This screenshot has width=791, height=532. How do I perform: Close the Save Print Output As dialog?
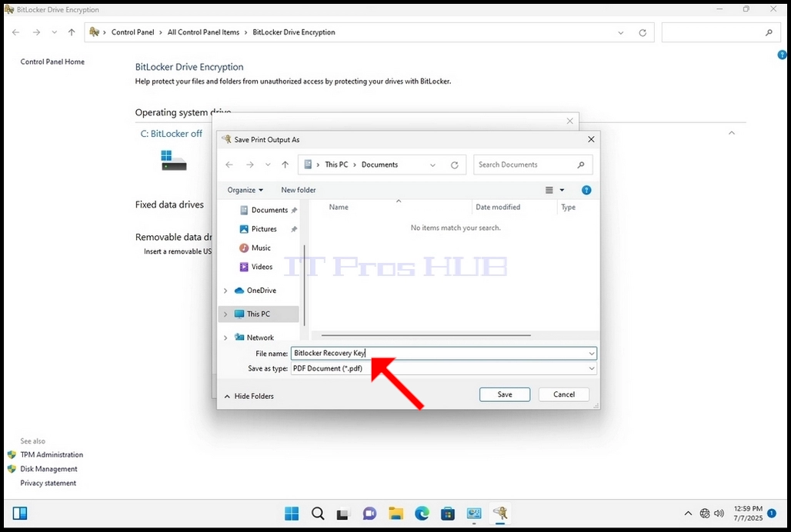click(591, 139)
